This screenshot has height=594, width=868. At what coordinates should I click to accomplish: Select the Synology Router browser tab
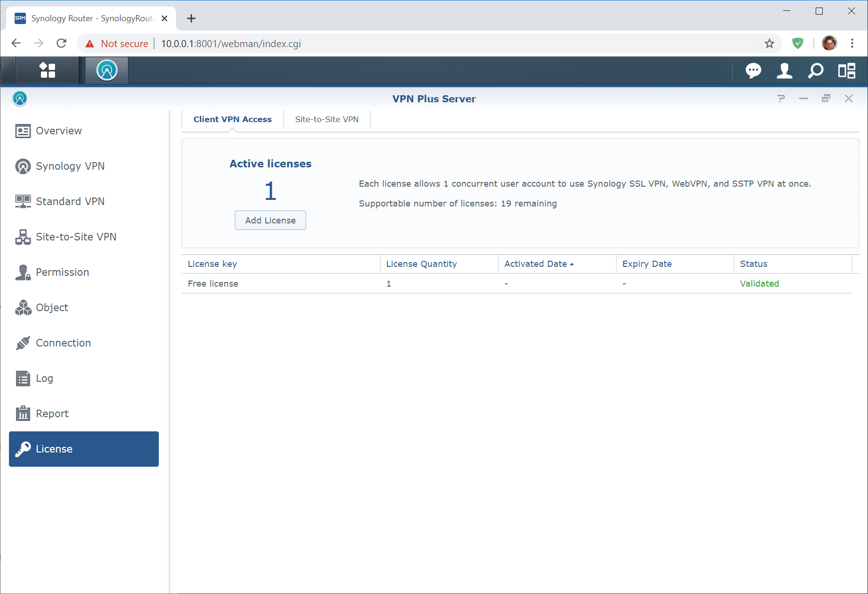pyautogui.click(x=91, y=18)
